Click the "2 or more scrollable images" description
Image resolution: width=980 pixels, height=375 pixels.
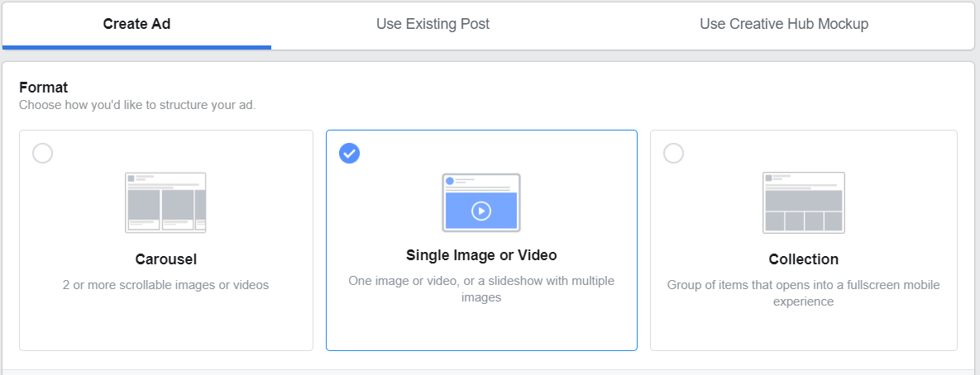click(x=165, y=285)
